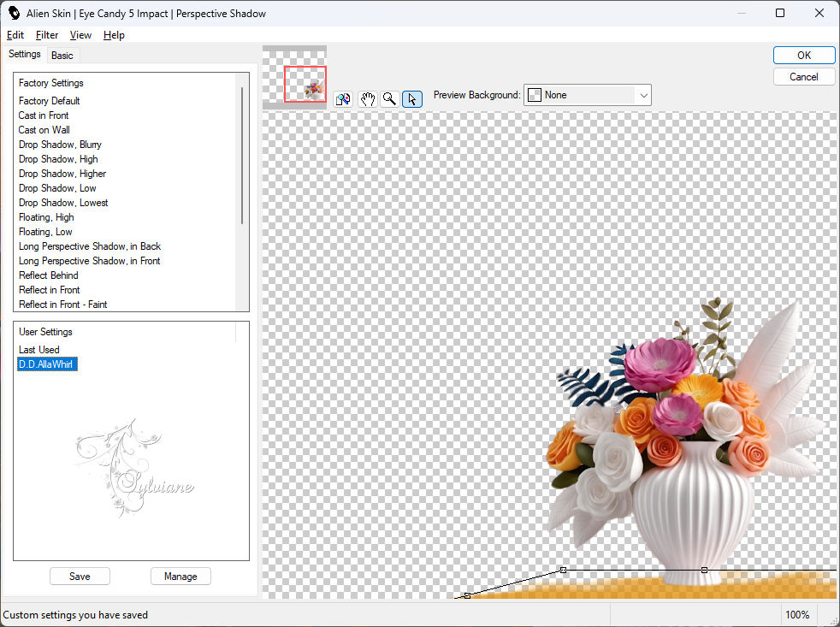Click the navigator thumbnail preview

point(294,77)
